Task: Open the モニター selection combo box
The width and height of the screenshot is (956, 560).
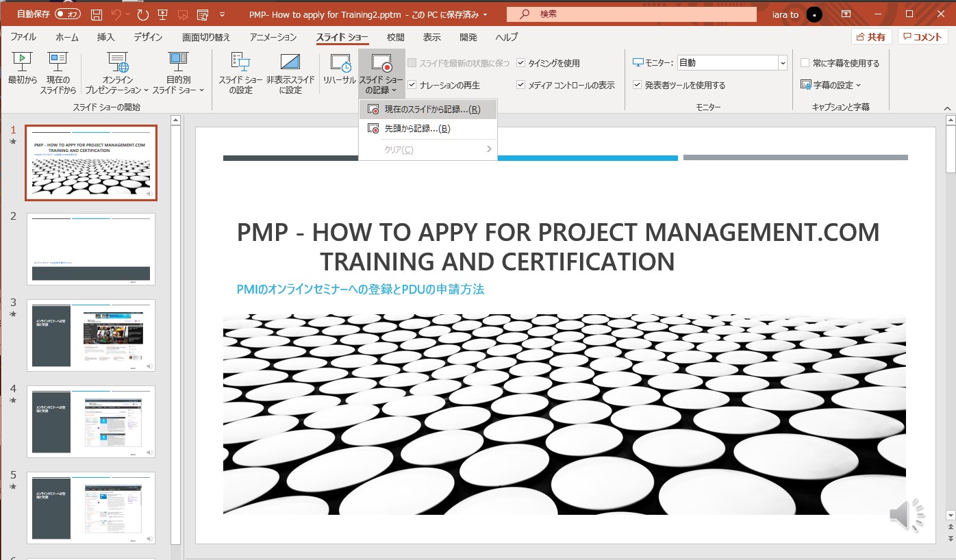Action: [732, 63]
